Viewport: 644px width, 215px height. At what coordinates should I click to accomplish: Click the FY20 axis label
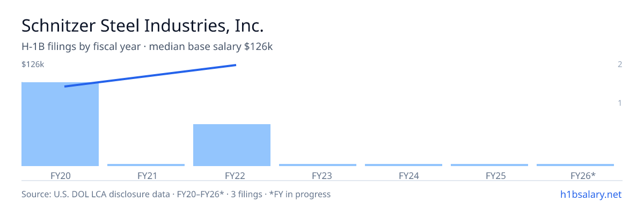pos(60,175)
